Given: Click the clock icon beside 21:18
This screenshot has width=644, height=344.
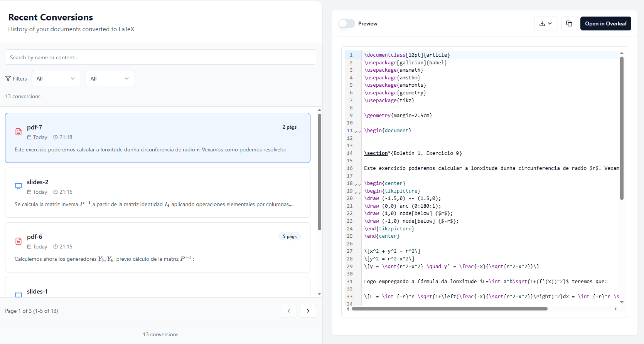Looking at the screenshot, I should point(56,137).
